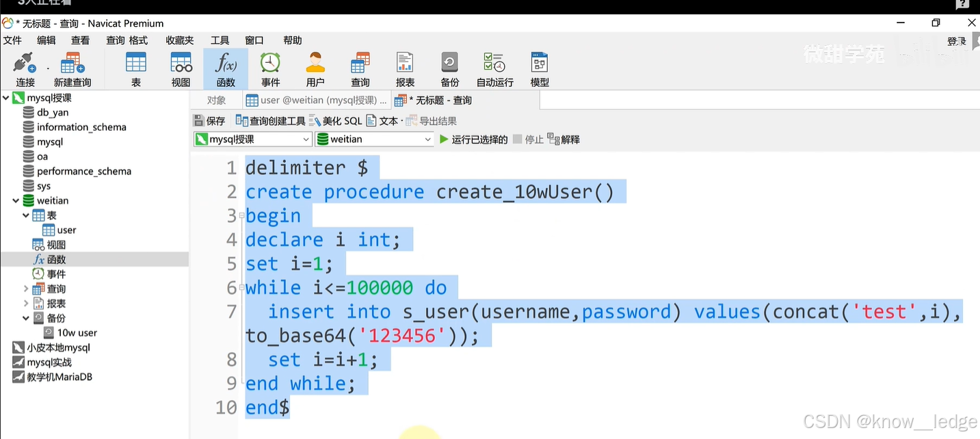The height and width of the screenshot is (439, 980).
Task: Select the 10w user backup item
Action: click(x=77, y=333)
